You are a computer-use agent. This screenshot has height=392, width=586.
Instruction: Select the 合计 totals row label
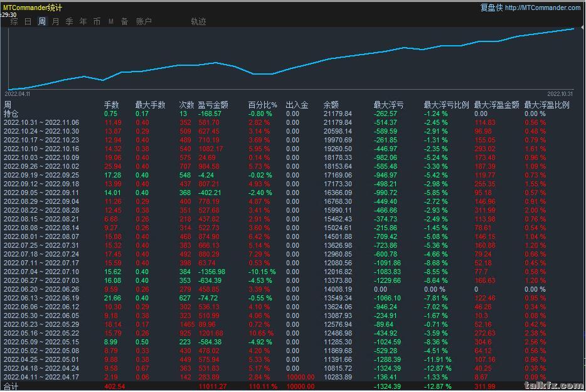pyautogui.click(x=11, y=387)
